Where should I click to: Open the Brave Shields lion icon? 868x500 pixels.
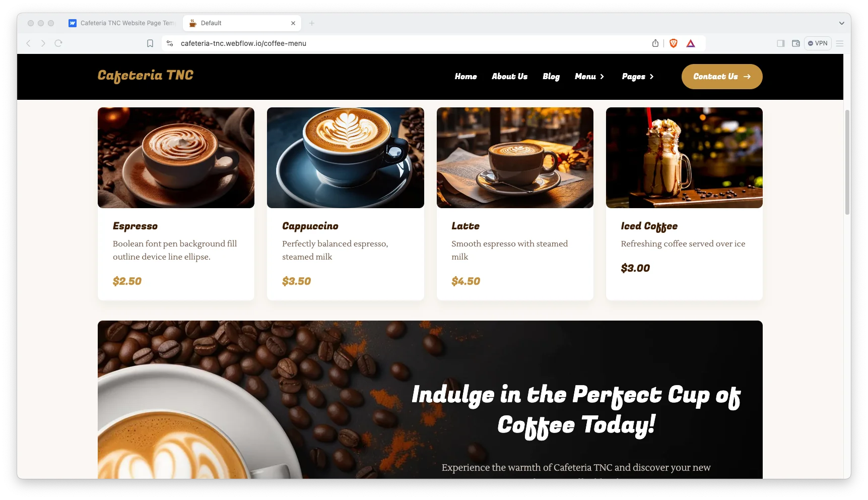click(674, 43)
